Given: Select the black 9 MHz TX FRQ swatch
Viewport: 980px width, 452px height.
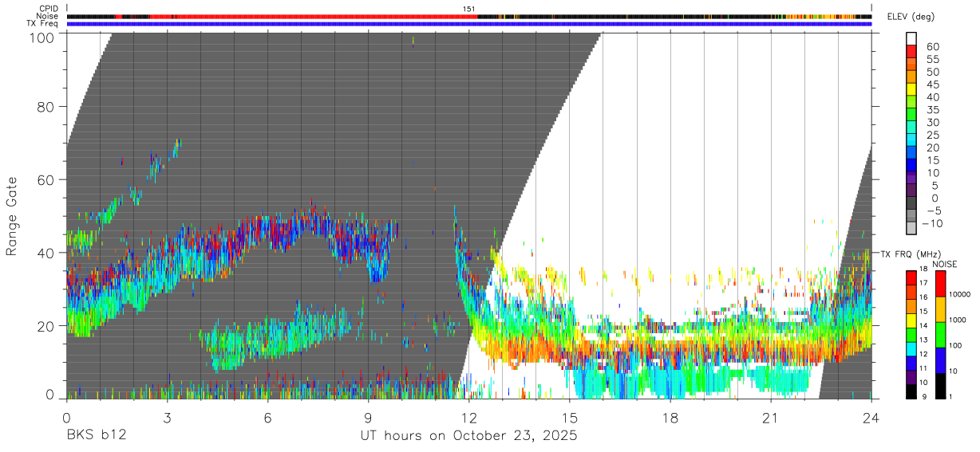Looking at the screenshot, I should pos(912,391).
